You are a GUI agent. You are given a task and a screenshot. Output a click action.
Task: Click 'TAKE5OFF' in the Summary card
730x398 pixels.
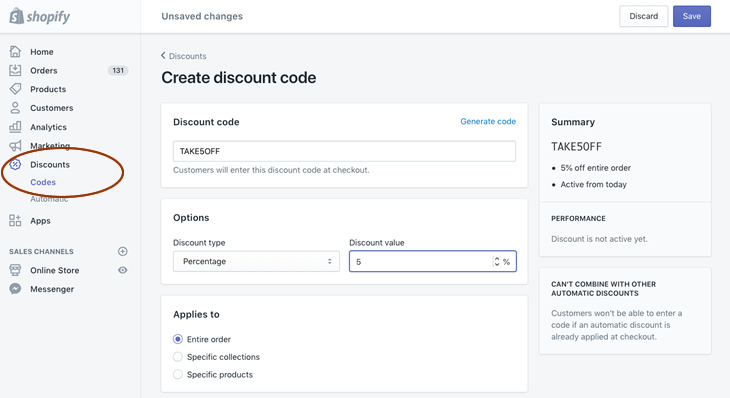576,147
